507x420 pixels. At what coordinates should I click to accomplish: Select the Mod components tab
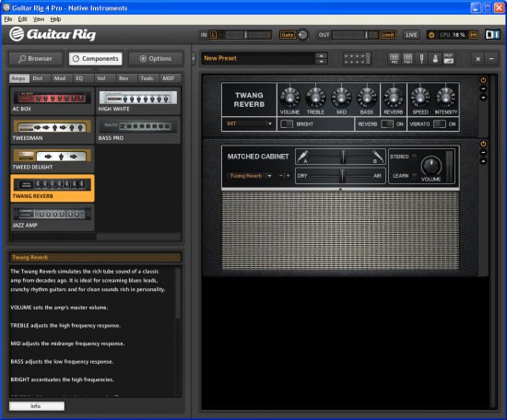[62, 78]
